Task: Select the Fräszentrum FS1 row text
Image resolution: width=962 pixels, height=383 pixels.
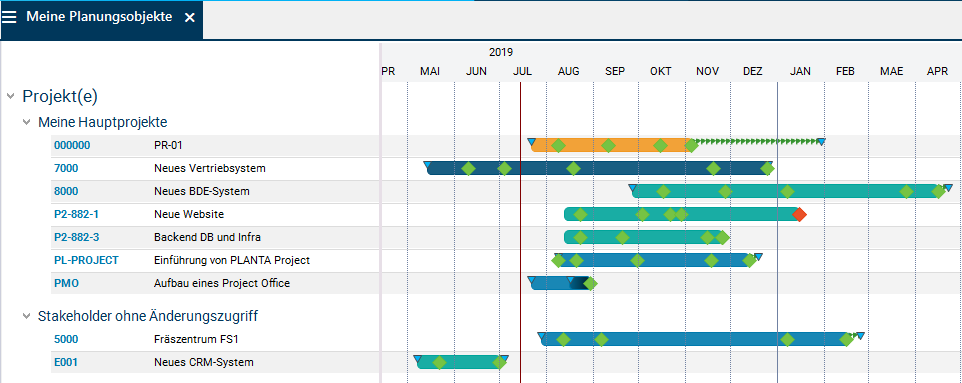Action: [x=196, y=339]
